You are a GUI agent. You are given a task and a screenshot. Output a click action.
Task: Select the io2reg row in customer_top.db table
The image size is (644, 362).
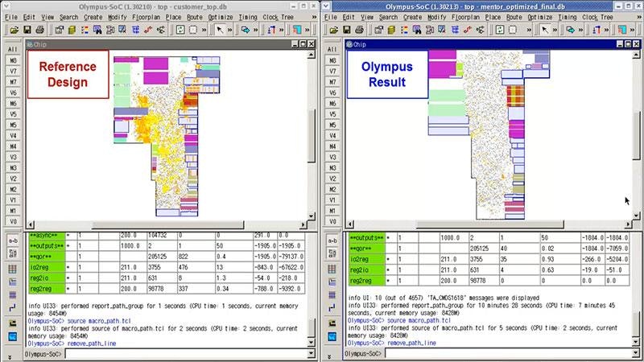pyautogui.click(x=167, y=267)
